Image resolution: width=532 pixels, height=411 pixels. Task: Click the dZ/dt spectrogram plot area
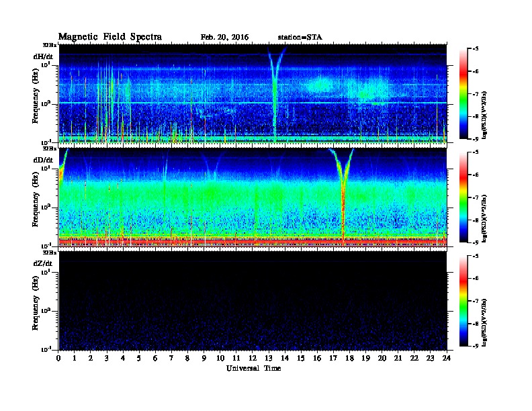point(253,301)
